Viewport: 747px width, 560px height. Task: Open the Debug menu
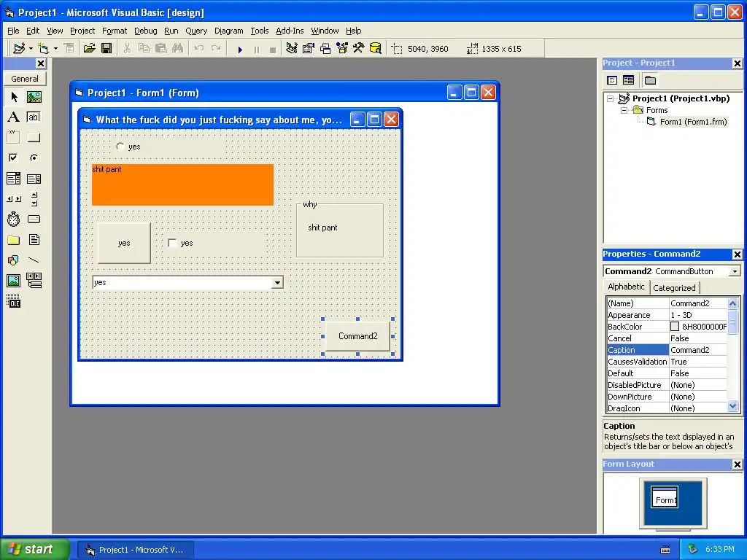click(x=145, y=31)
